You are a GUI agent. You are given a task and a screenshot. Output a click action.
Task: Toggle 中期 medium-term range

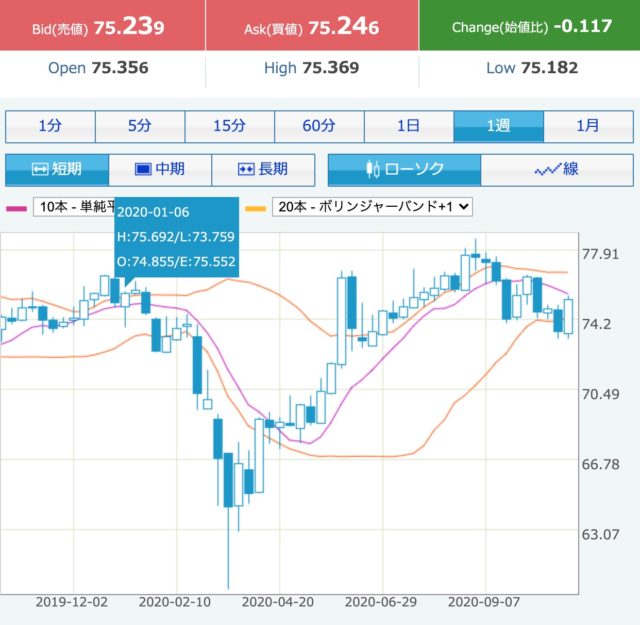pyautogui.click(x=160, y=169)
